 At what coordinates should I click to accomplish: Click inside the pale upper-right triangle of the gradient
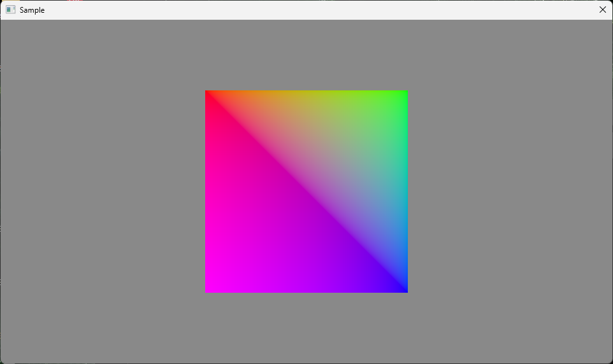point(357,140)
